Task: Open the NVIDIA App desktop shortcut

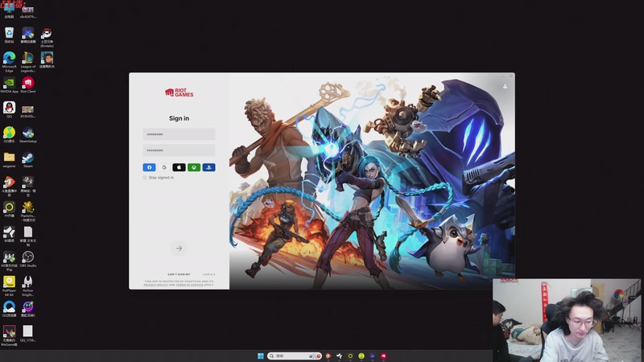Action: point(9,85)
